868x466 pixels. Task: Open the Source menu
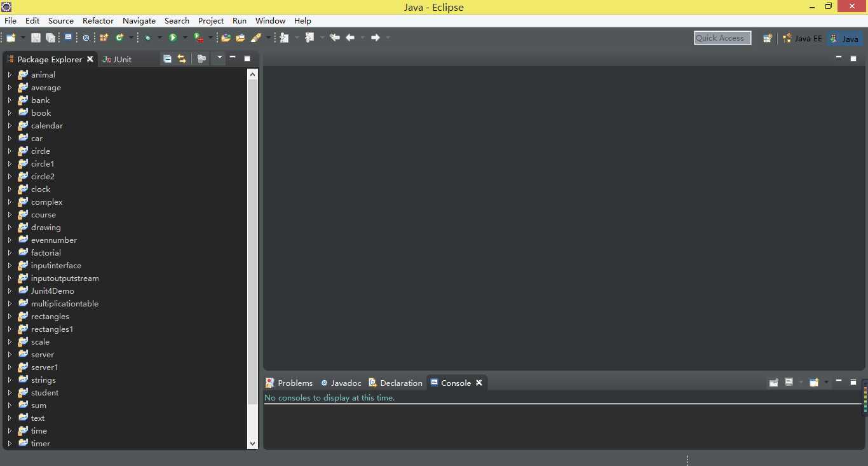click(x=61, y=20)
